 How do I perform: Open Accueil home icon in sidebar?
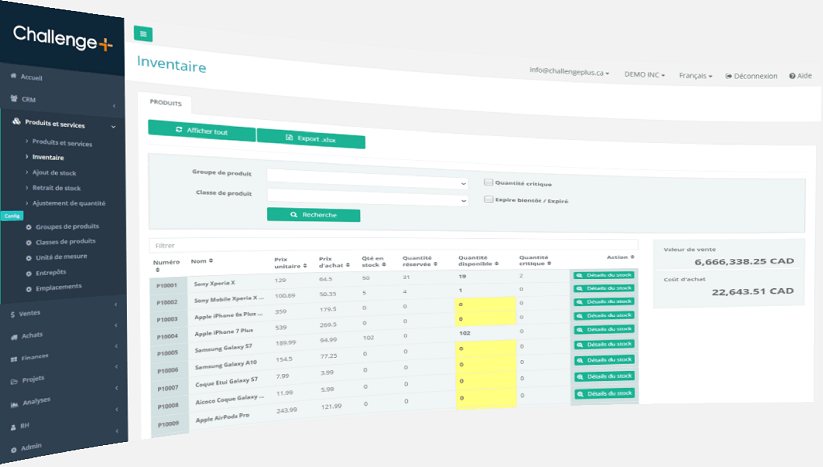coord(13,75)
